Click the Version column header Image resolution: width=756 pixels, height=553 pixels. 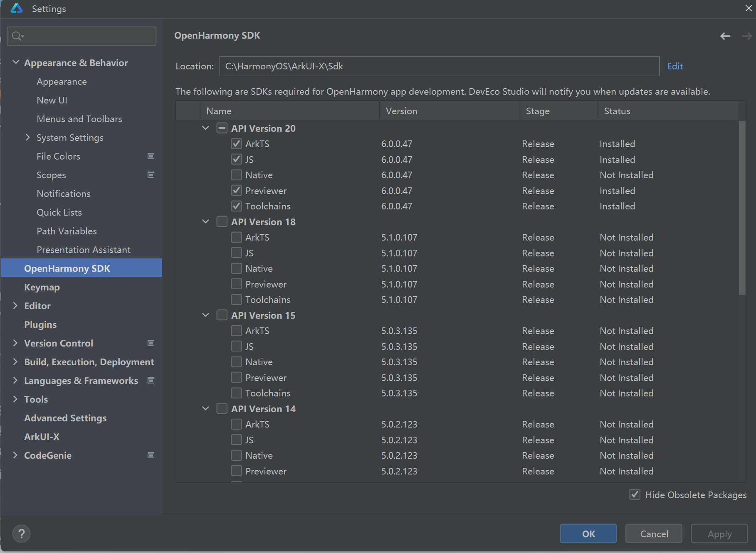coord(450,111)
